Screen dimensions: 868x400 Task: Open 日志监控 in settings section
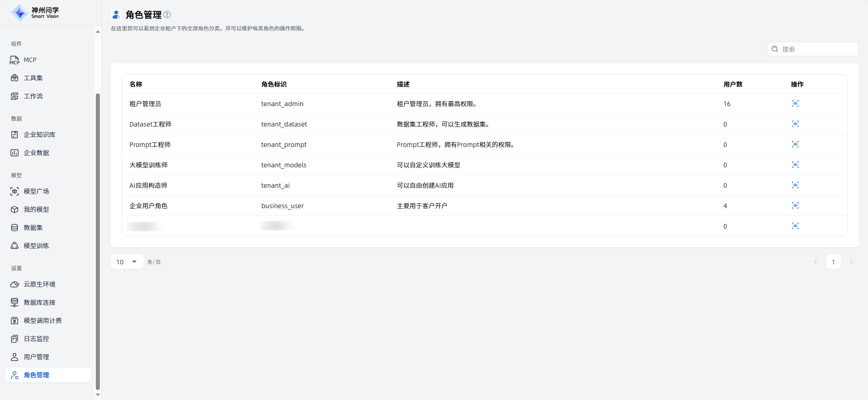36,339
